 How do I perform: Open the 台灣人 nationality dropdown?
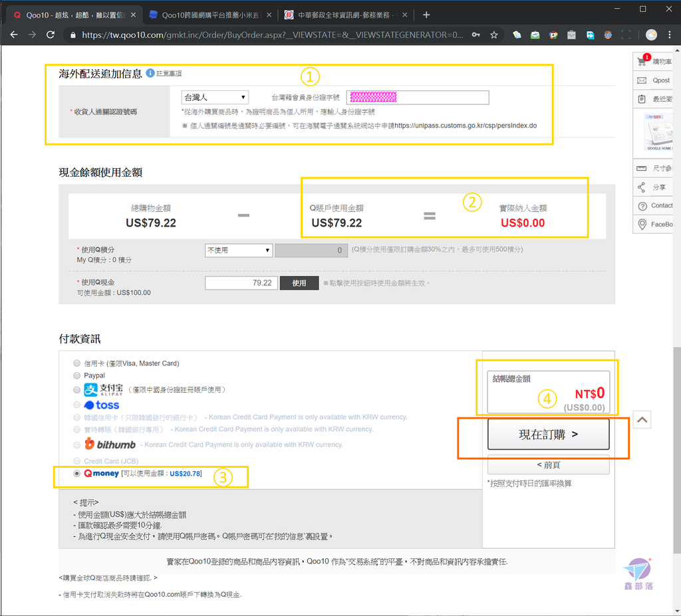coord(215,97)
